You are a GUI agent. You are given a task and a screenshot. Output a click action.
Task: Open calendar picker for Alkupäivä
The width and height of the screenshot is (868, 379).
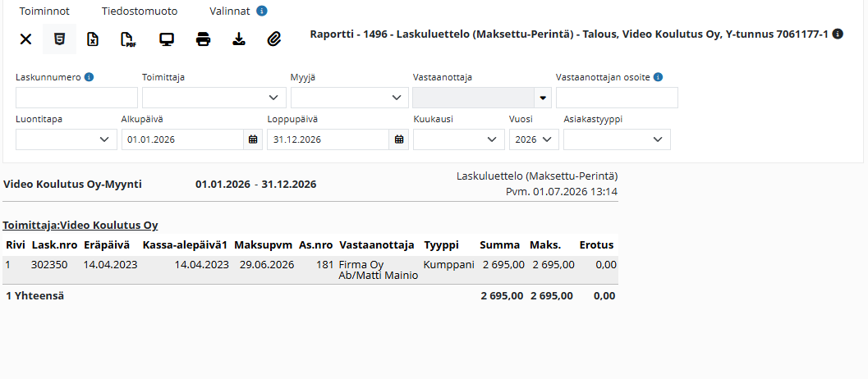(x=253, y=139)
